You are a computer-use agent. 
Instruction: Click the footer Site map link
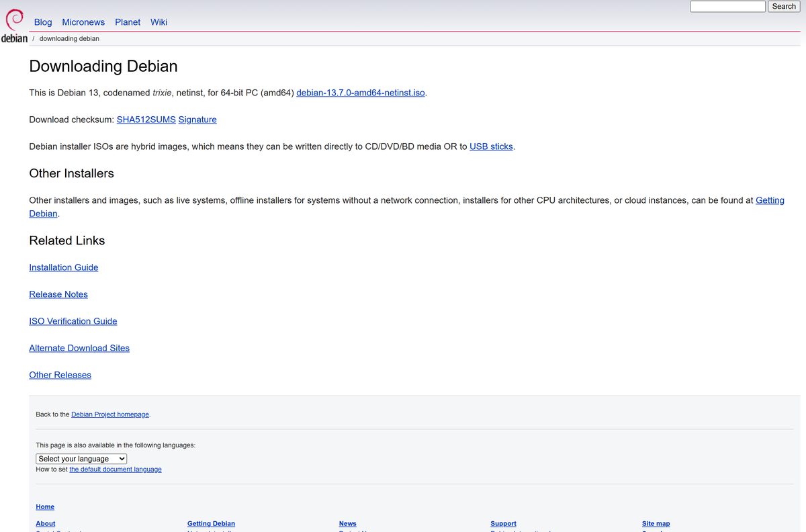656,524
